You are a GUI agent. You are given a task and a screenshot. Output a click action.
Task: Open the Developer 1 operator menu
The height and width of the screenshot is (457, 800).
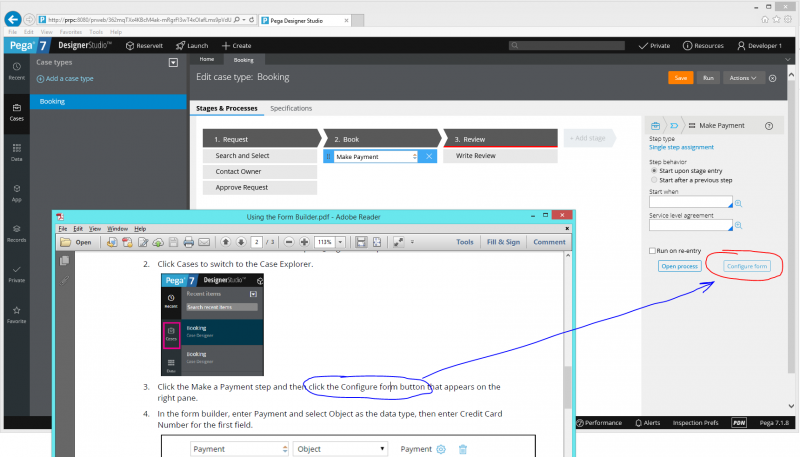(x=760, y=45)
